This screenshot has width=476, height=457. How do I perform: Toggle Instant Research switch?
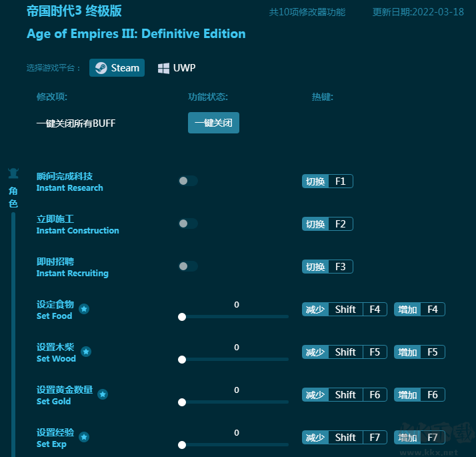(188, 181)
